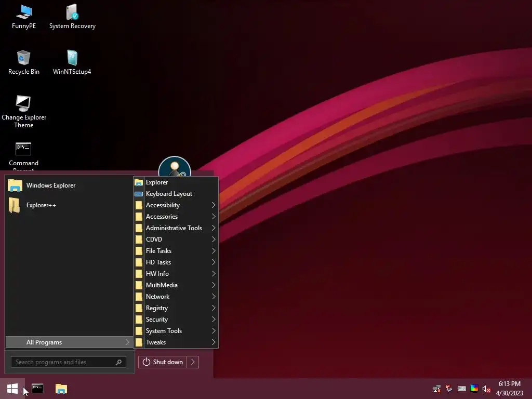Open Administrative Tools folder entry
532x399 pixels.
pos(176,228)
